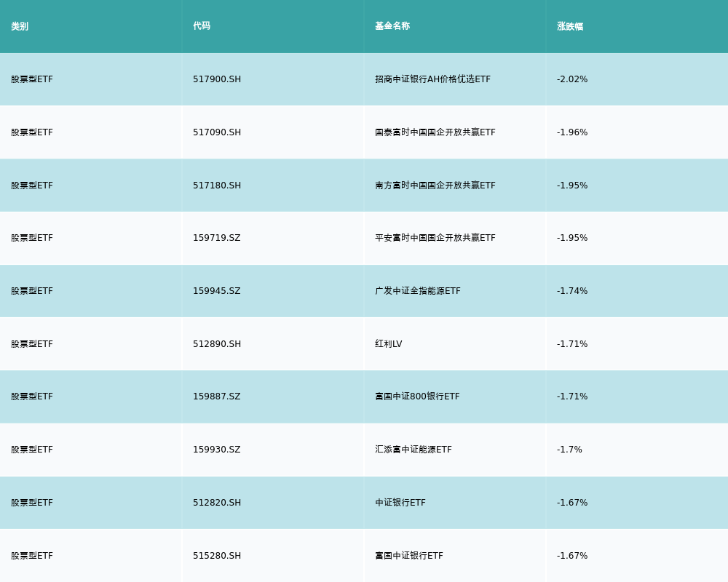728x582 pixels.
Task: Click the 基金名称 column header
Action: tap(392, 26)
